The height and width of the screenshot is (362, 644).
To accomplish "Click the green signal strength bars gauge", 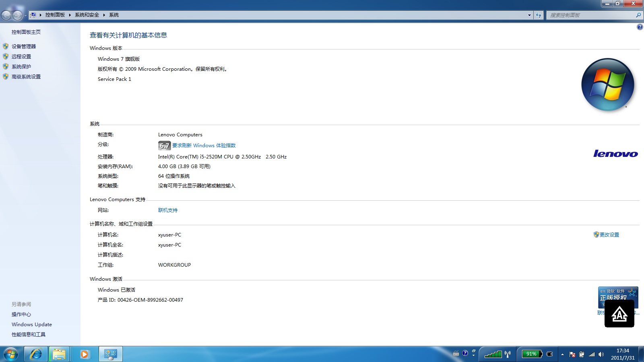I will (x=493, y=354).
